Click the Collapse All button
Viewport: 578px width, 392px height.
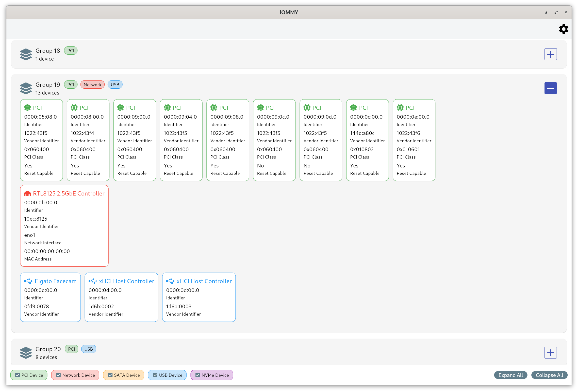549,375
